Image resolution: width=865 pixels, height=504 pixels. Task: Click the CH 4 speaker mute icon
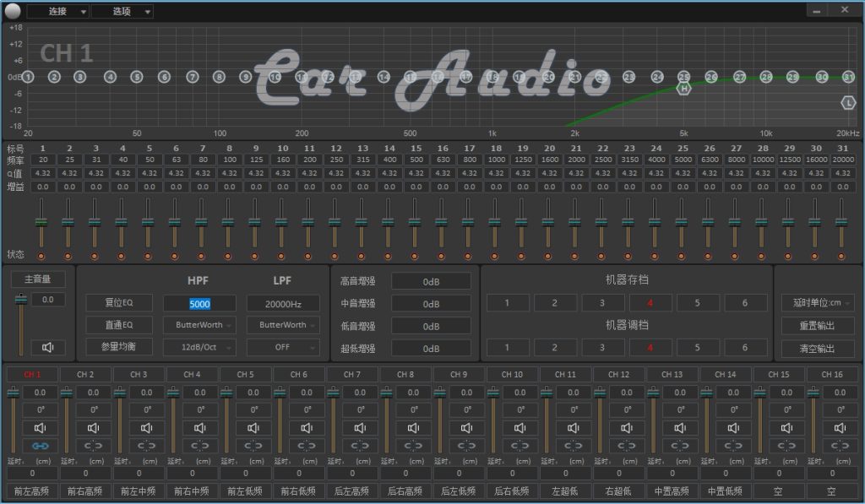(200, 428)
